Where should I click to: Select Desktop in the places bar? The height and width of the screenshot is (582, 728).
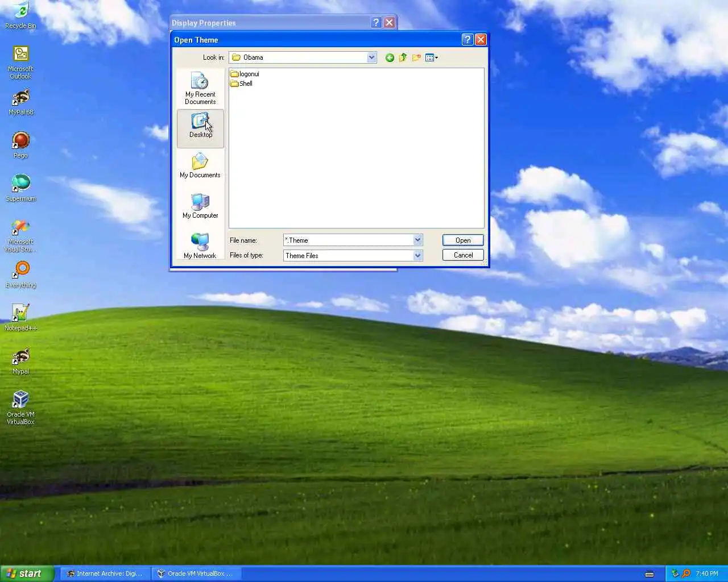200,128
